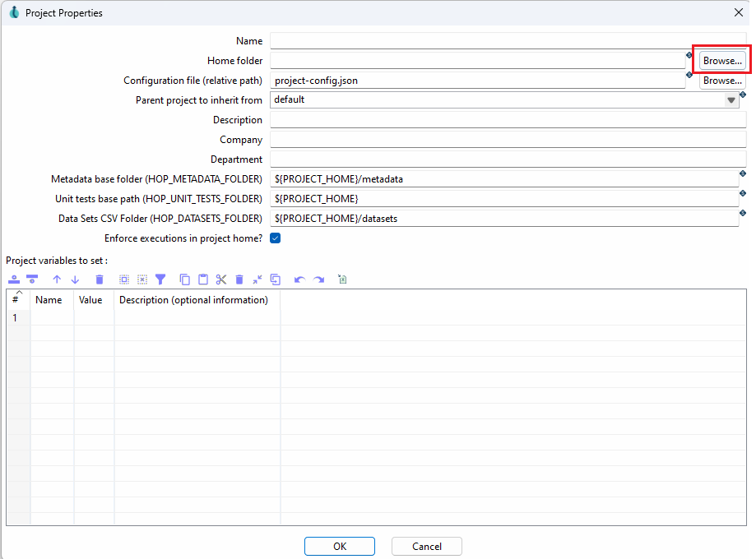
Task: Paste clipboard rows into variables table
Action: [x=203, y=279]
